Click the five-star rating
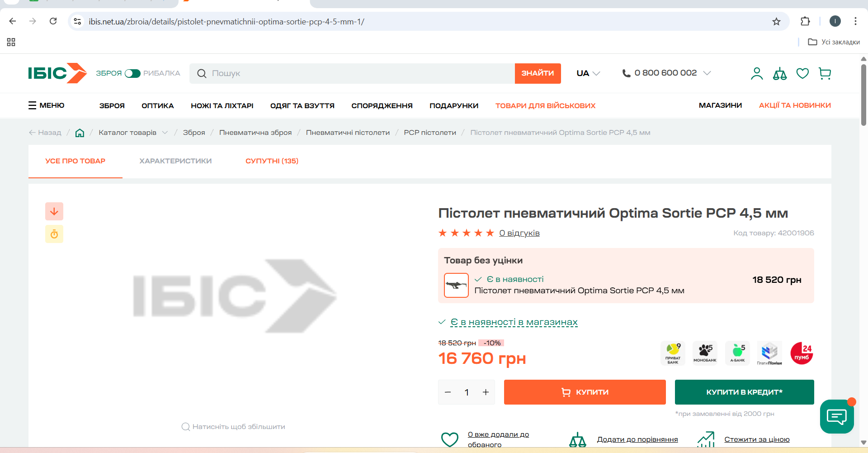868x453 pixels. 466,233
